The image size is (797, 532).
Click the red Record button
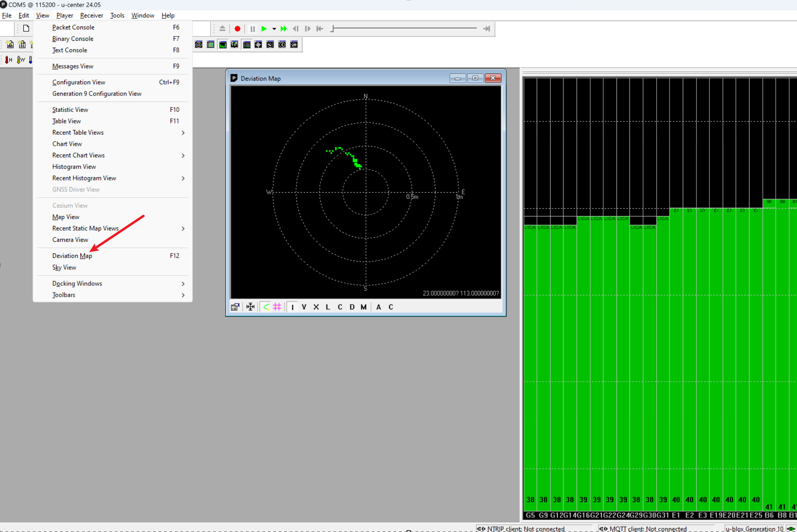[x=237, y=29]
